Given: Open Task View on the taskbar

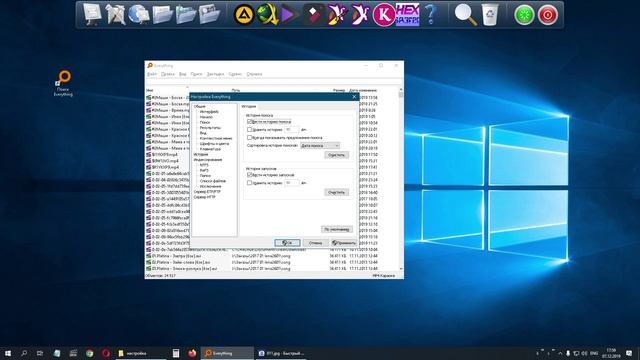Looking at the screenshot, I should pyautogui.click(x=40, y=353).
